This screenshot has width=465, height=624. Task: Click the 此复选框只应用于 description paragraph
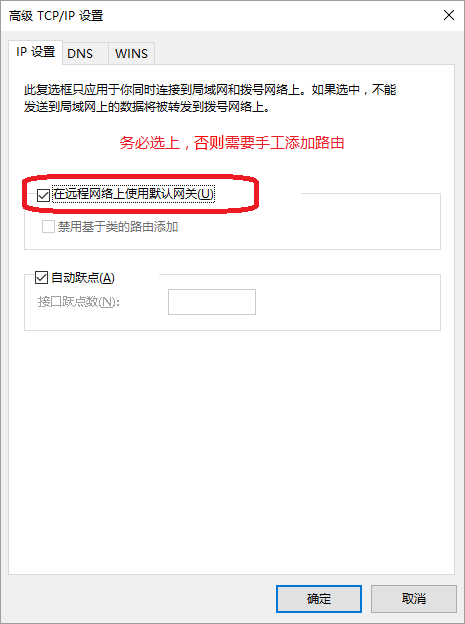pyautogui.click(x=210, y=98)
